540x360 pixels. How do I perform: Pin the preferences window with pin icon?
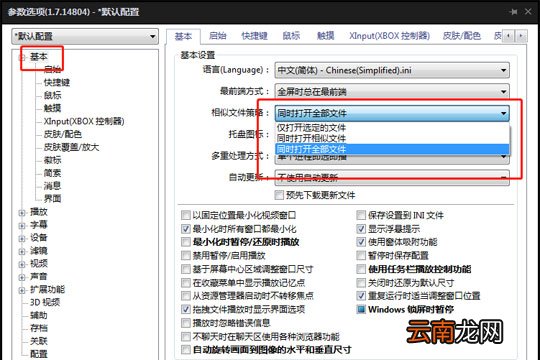point(513,12)
